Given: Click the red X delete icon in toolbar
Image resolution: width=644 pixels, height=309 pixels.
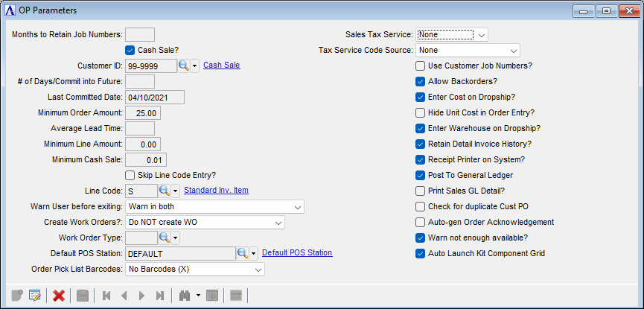Looking at the screenshot, I should pos(58,296).
